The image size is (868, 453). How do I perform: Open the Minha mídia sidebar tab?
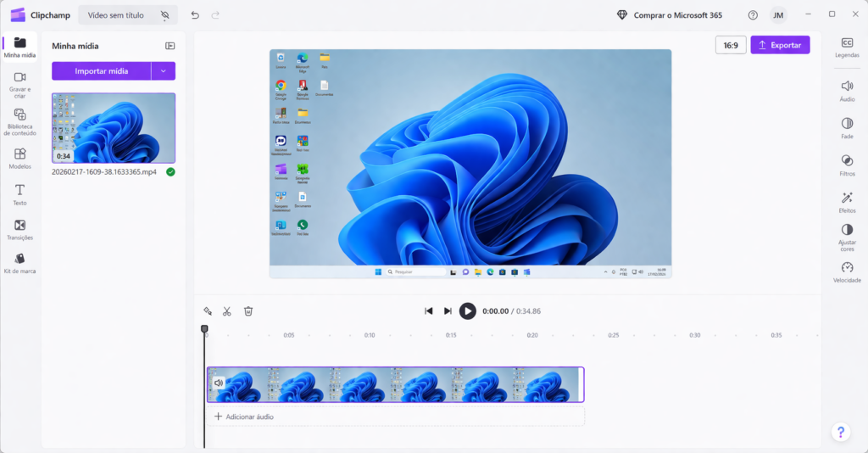[x=20, y=47]
